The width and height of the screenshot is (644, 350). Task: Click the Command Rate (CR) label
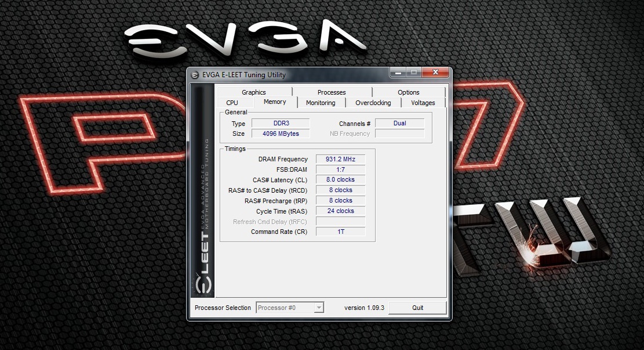[x=279, y=232]
